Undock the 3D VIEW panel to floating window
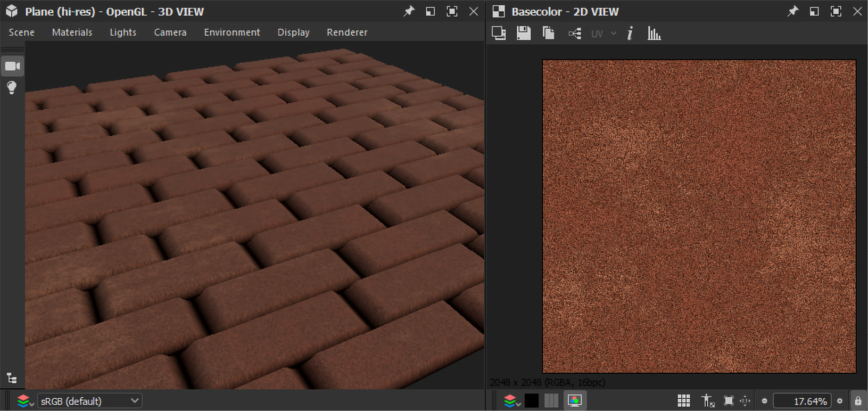The image size is (868, 411). click(430, 11)
